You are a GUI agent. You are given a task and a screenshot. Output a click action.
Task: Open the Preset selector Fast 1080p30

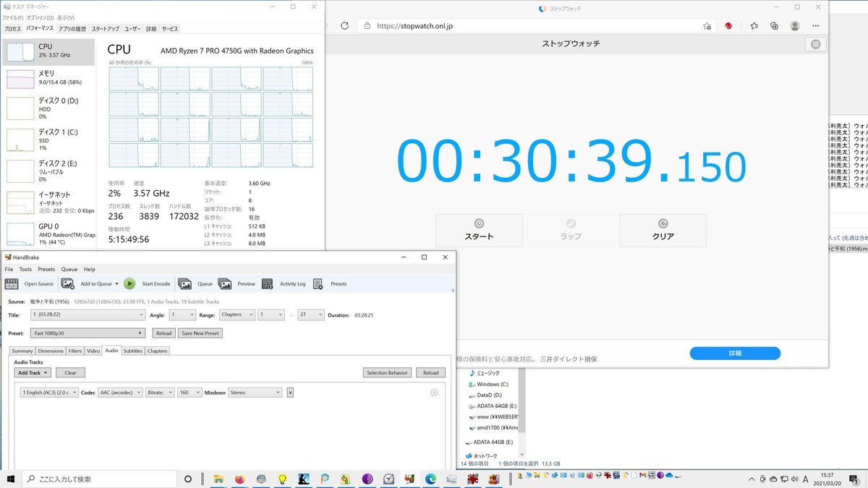[x=87, y=333]
